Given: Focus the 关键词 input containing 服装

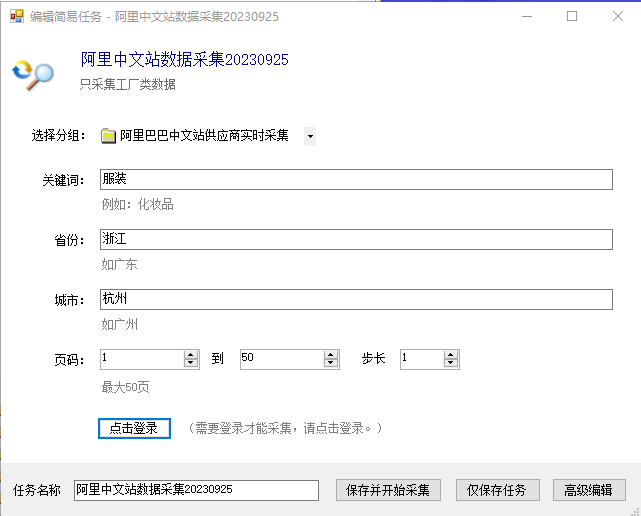Looking at the screenshot, I should coord(356,179).
